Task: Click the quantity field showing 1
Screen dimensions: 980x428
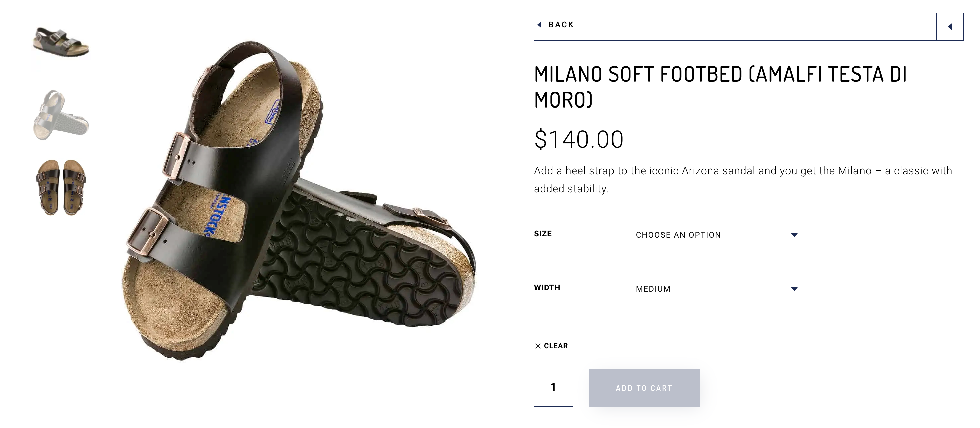Action: point(553,387)
